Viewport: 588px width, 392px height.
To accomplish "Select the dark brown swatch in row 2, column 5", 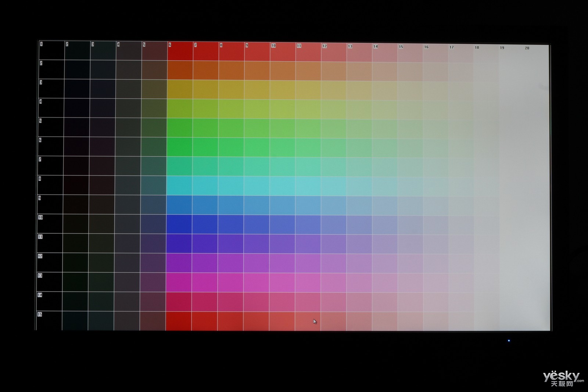I will (154, 70).
